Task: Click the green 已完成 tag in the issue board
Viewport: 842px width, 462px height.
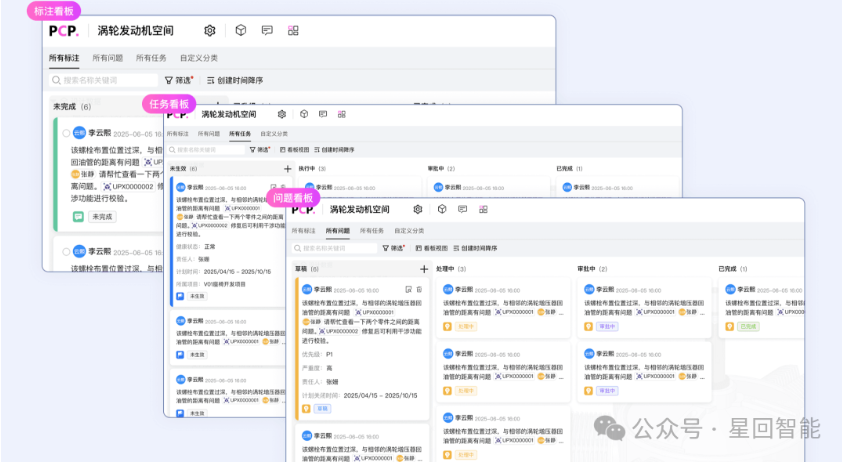Action: click(x=748, y=326)
